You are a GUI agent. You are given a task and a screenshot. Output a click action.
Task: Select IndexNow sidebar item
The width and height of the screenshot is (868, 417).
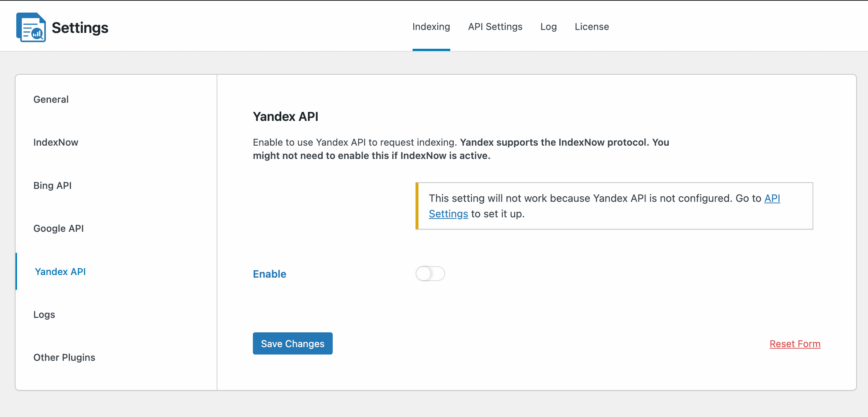55,142
